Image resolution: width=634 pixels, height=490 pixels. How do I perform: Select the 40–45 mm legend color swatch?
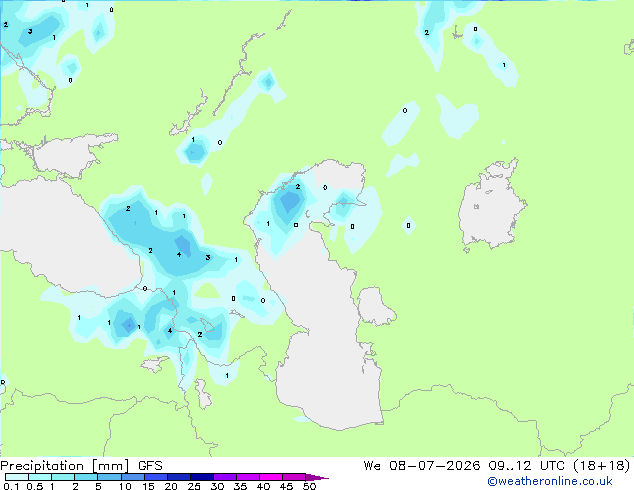point(271,477)
